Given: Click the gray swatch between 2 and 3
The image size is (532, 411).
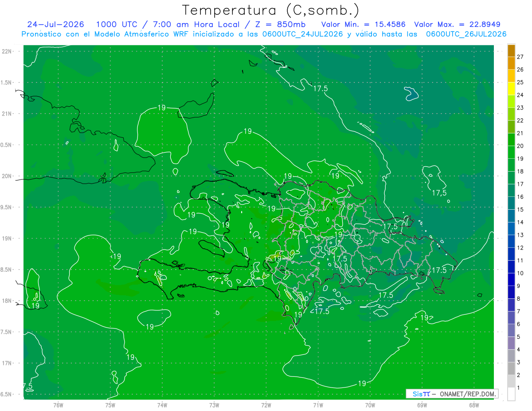Looking at the screenshot, I should (x=511, y=368).
